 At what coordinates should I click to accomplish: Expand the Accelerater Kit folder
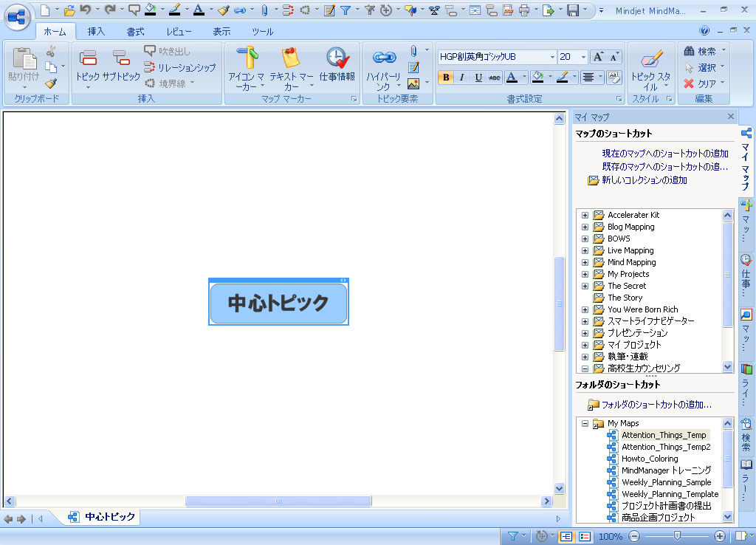tap(585, 215)
